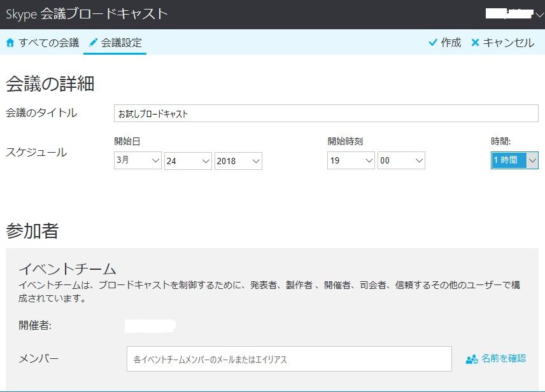Open the start month dropdown showing 3月
Viewport: 545px width, 392px height.
click(x=138, y=160)
